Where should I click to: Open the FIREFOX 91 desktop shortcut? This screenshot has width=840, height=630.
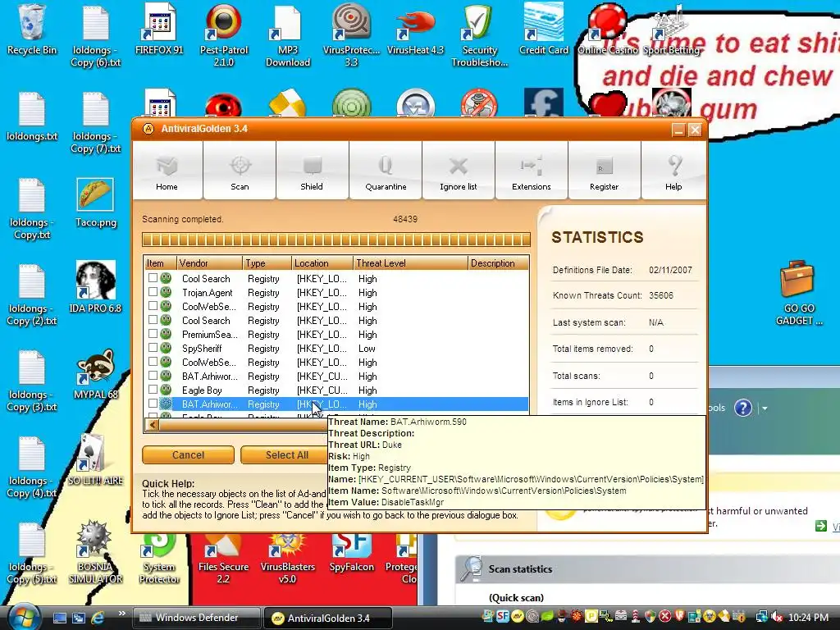click(159, 30)
